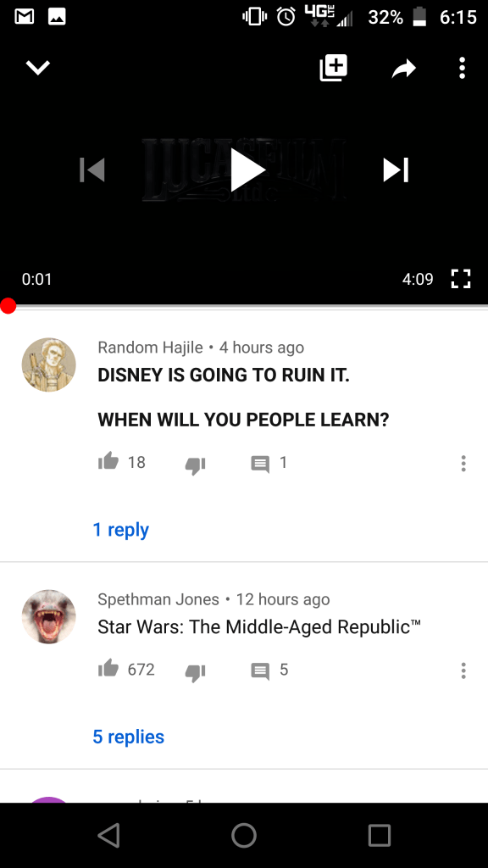Click the red video progress scrubber
This screenshot has width=488, height=868.
[x=8, y=305]
